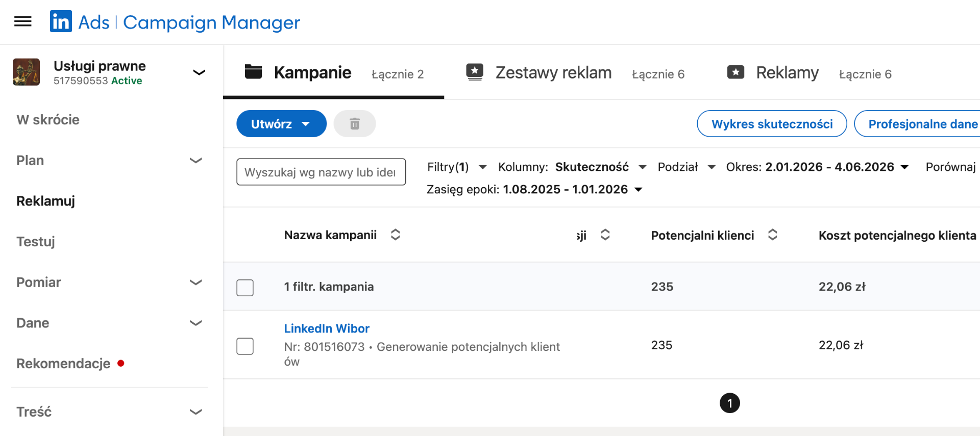980x436 pixels.
Task: Open the Filtry(1) dropdown
Action: 457,167
